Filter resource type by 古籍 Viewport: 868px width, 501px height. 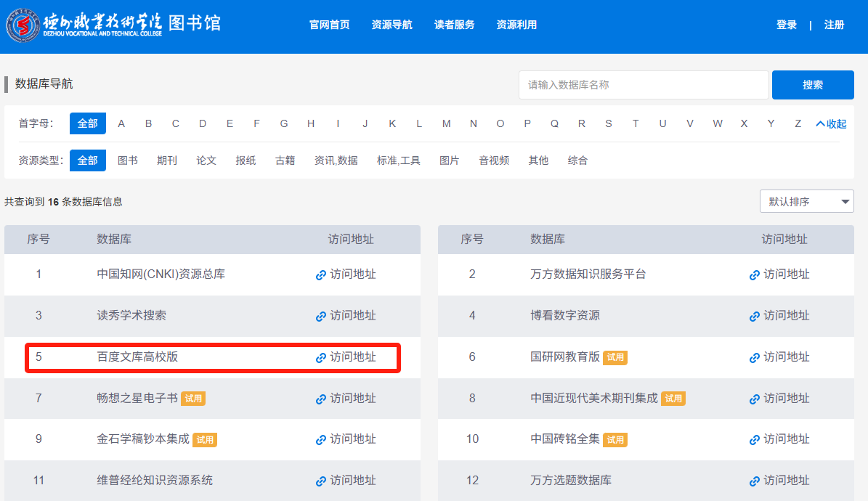[285, 160]
